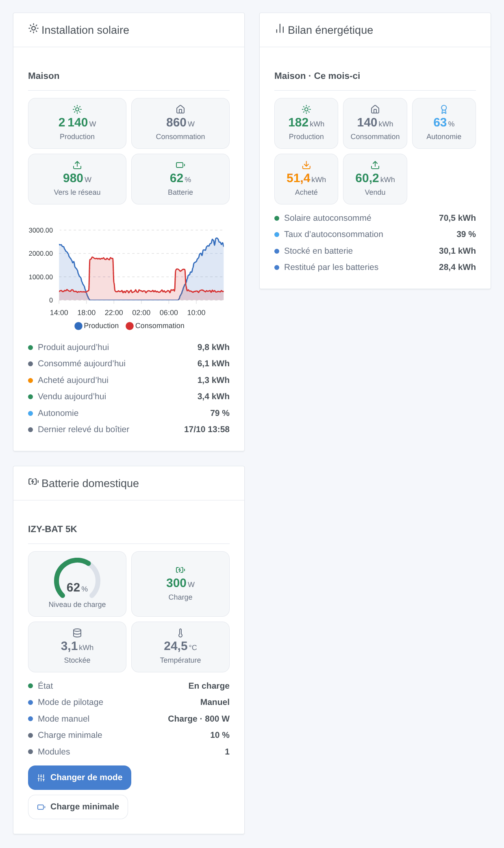
Task: Click the charging battery icon above 300 W
Action: coord(180,570)
